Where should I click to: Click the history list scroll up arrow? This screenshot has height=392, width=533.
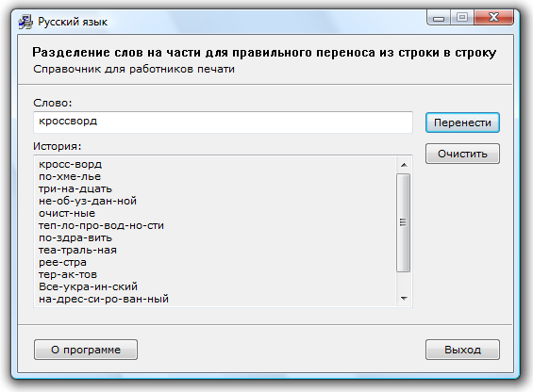coord(404,165)
